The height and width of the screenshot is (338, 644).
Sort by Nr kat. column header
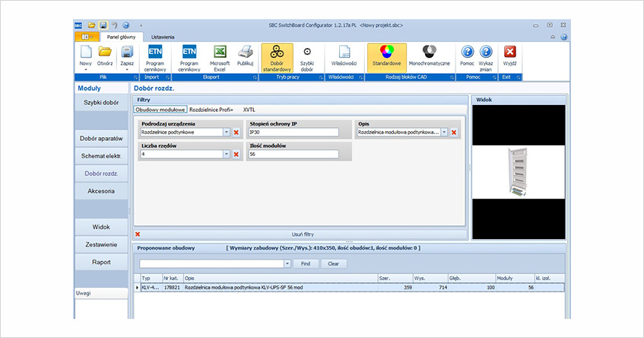pos(173,279)
